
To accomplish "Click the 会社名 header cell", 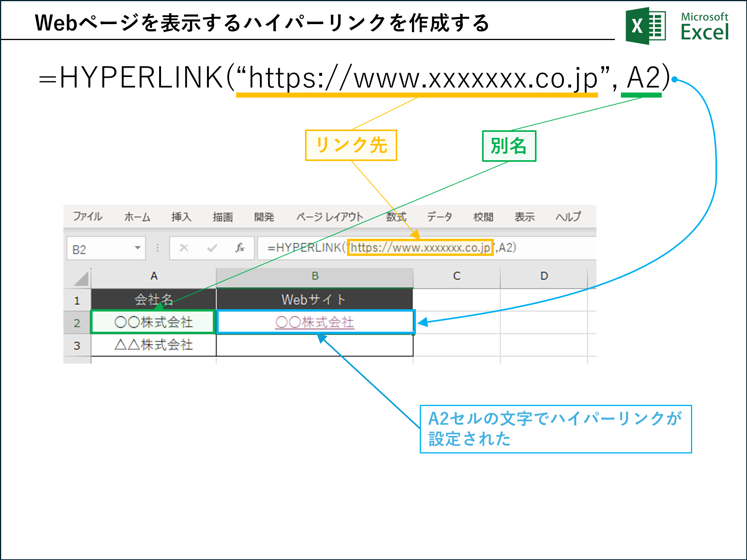I will [x=154, y=299].
